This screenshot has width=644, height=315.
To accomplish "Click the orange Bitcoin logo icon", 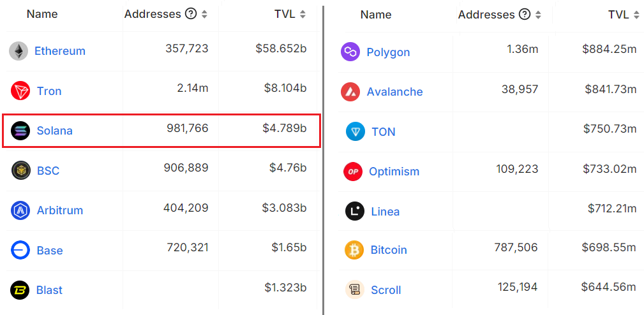I will 354,250.
